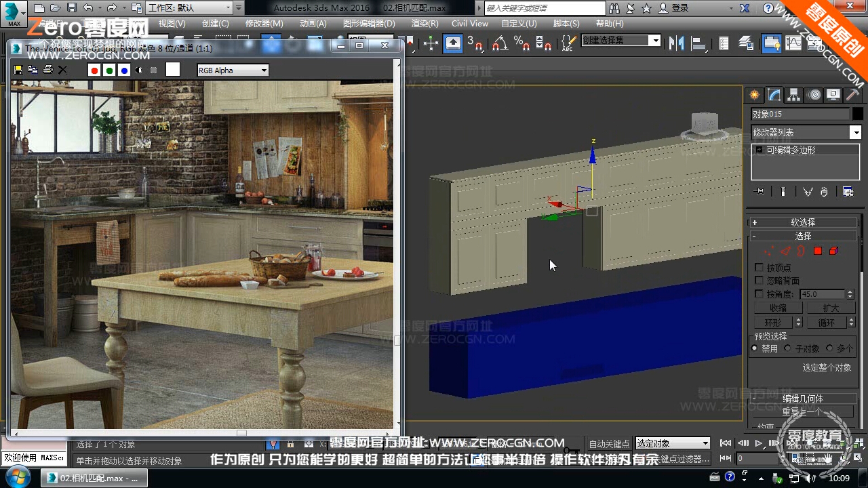
Task: Open the Civil View menu
Action: click(470, 23)
